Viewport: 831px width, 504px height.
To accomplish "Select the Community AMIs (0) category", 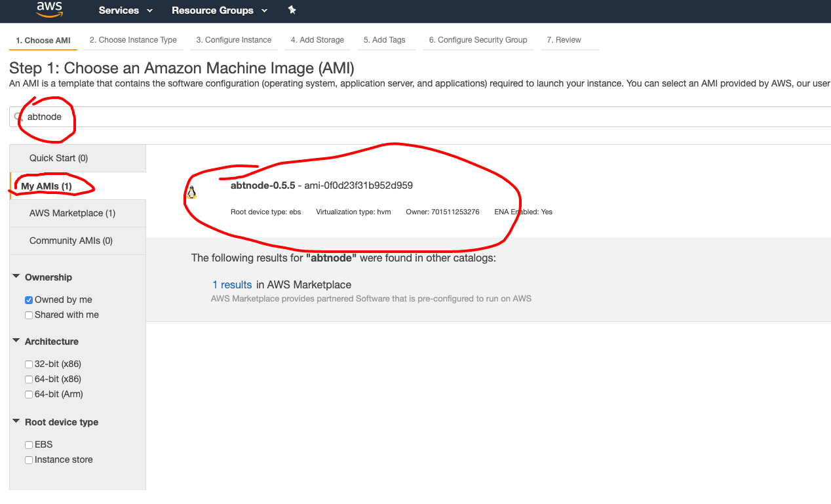I will point(79,241).
